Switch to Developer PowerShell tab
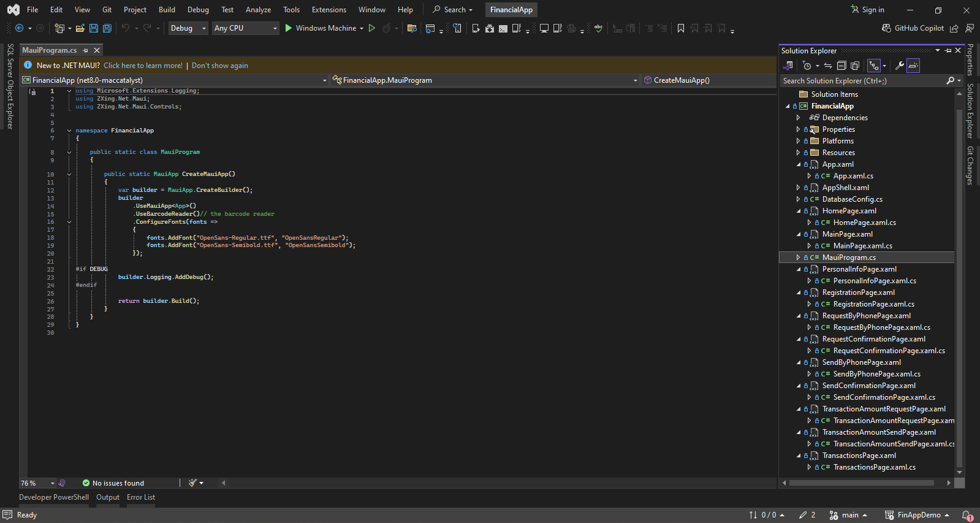The width and height of the screenshot is (980, 523). pyautogui.click(x=54, y=497)
